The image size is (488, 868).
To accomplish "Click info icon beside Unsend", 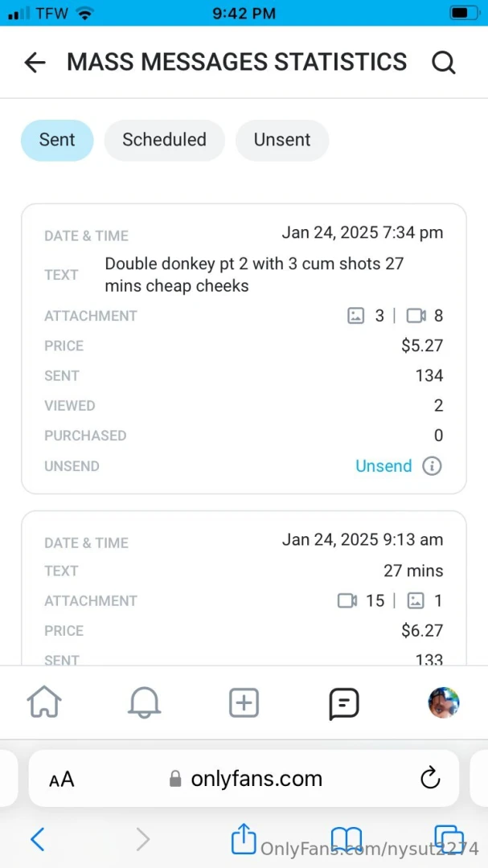I will tap(433, 466).
